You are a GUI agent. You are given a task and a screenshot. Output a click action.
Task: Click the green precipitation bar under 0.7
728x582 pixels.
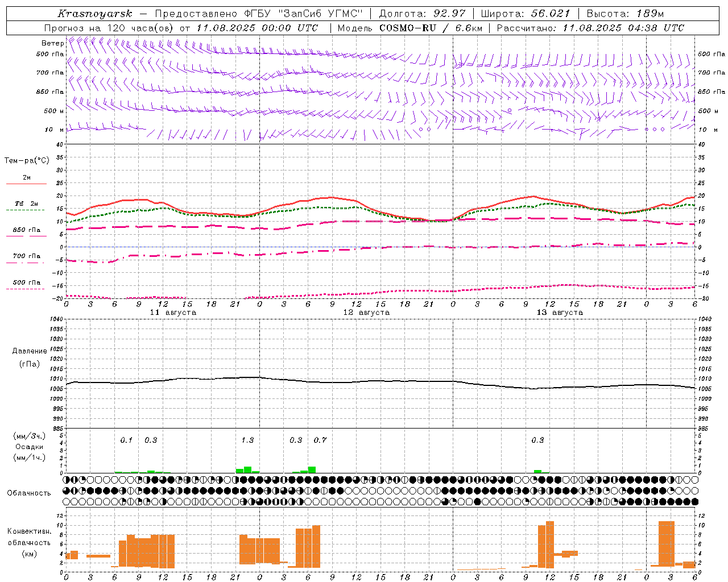(312, 470)
